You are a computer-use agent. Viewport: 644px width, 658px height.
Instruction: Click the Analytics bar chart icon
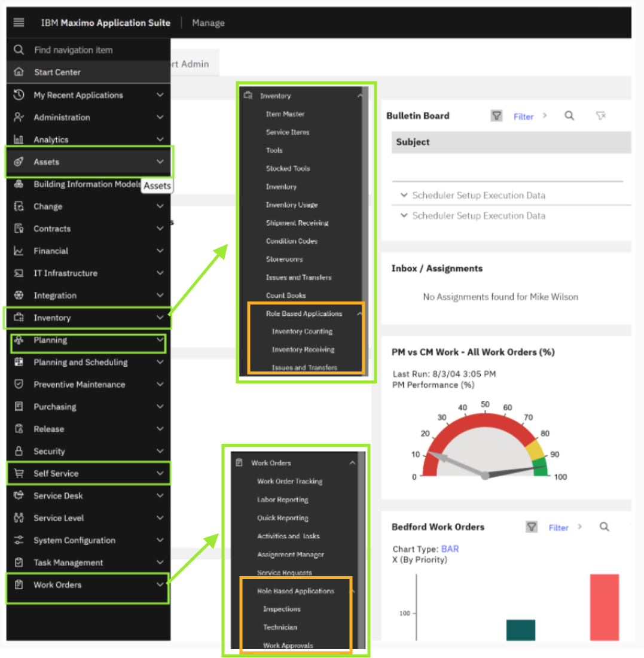pos(19,139)
